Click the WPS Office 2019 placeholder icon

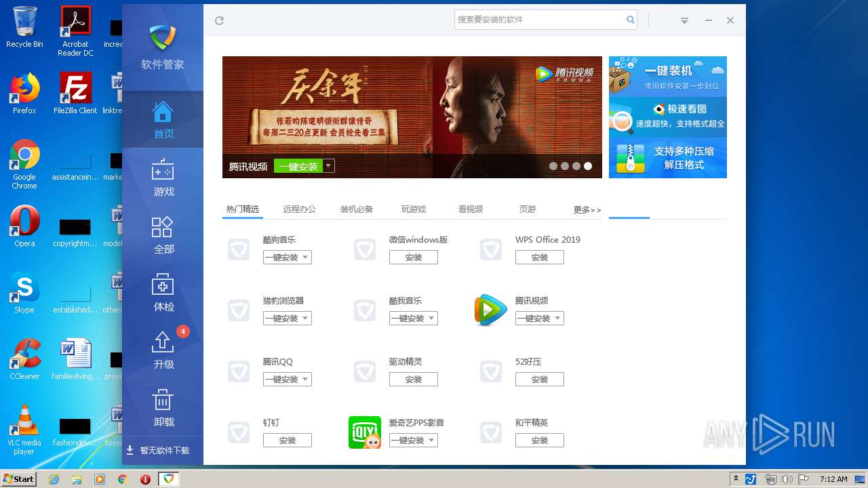(491, 249)
